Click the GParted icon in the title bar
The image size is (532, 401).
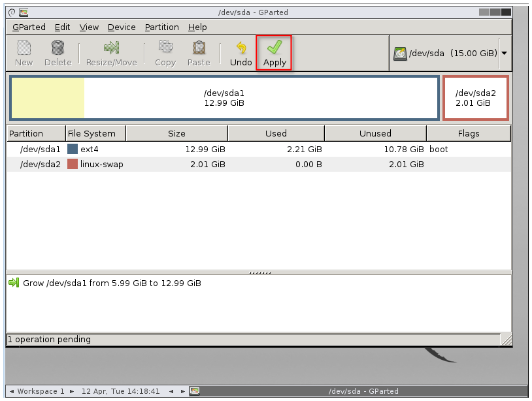coord(24,13)
